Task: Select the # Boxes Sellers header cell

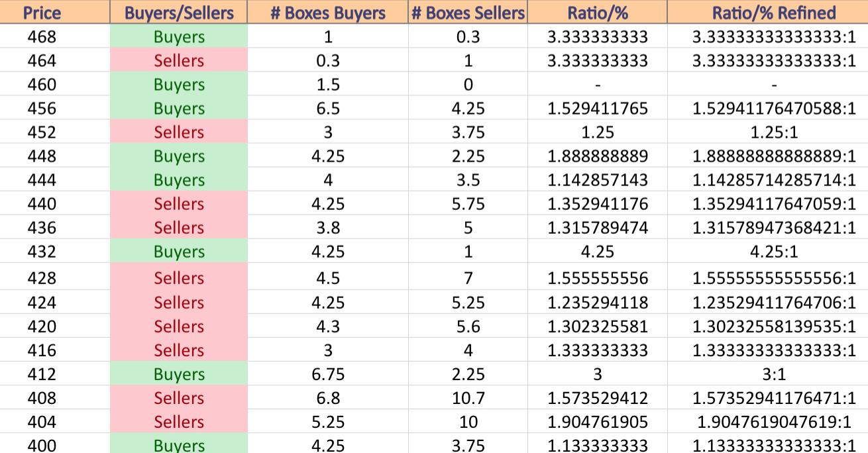Action: pos(468,13)
